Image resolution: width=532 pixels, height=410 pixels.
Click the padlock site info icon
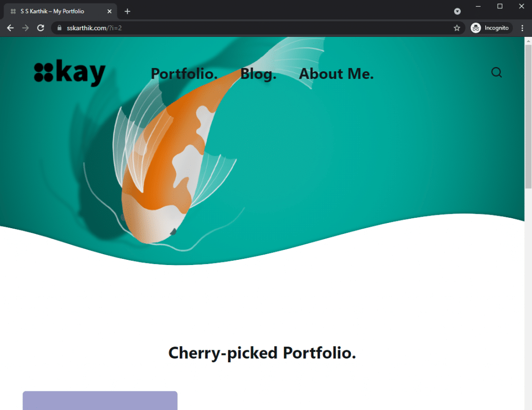(x=59, y=28)
